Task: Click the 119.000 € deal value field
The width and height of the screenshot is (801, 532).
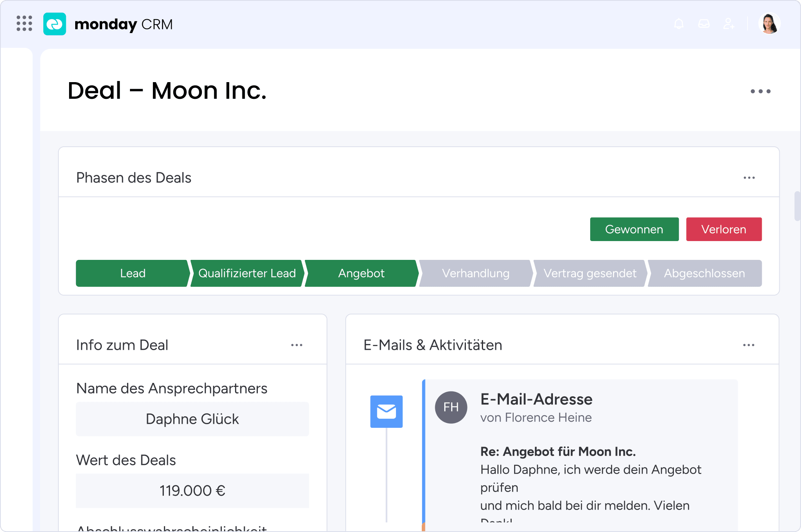Action: (x=192, y=491)
